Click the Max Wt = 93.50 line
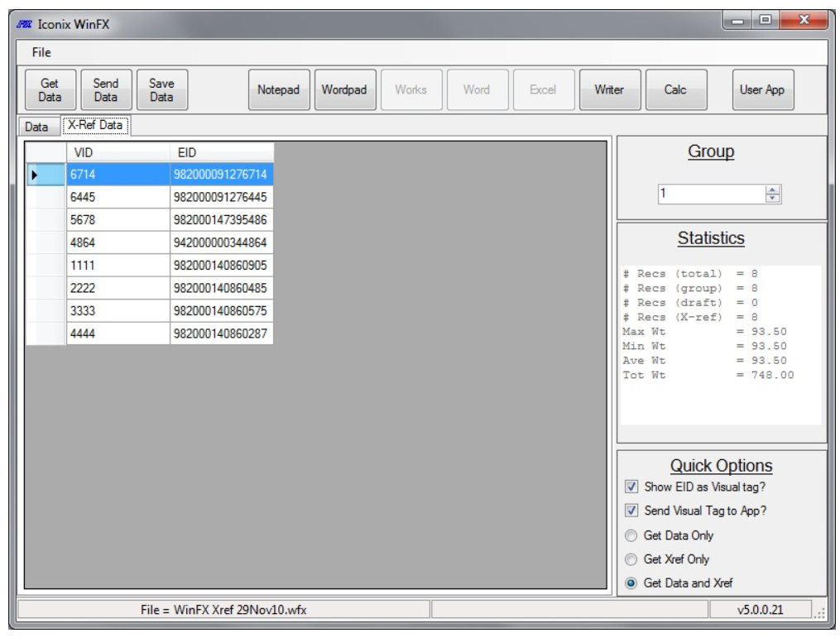Image resolution: width=840 pixels, height=638 pixels. coord(704,332)
